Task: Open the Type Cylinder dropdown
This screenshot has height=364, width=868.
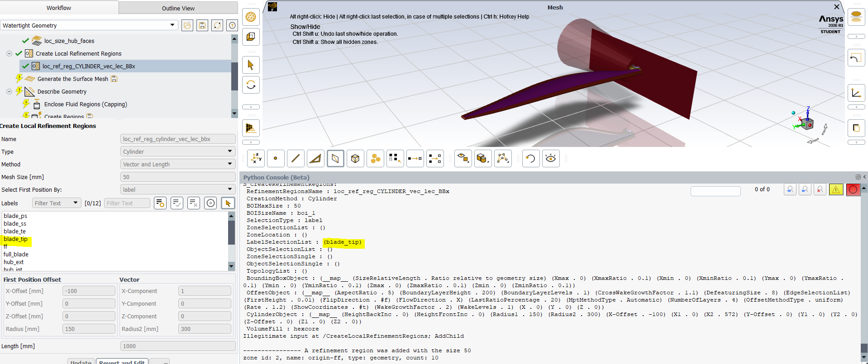Action: point(178,151)
